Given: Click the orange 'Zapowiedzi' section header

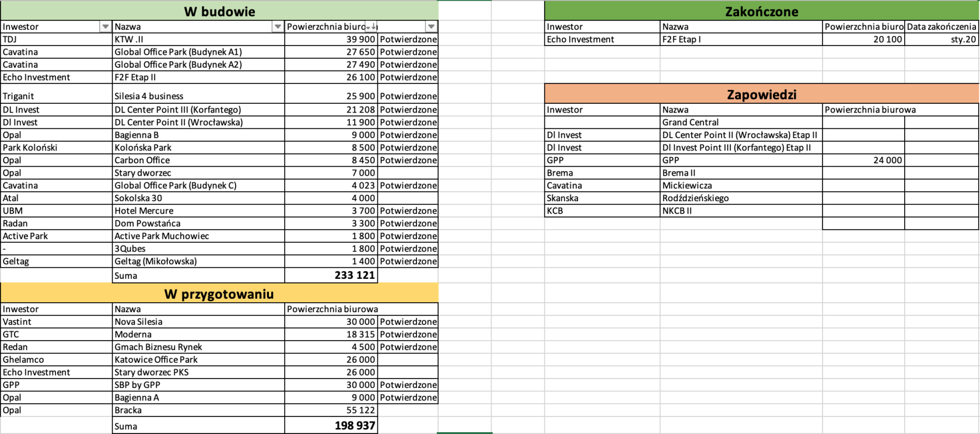Looking at the screenshot, I should click(761, 94).
